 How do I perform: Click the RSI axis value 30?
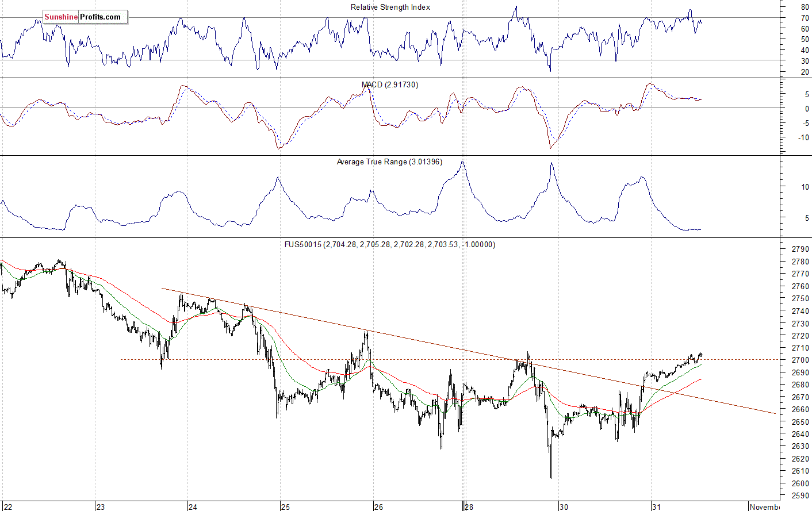(805, 62)
